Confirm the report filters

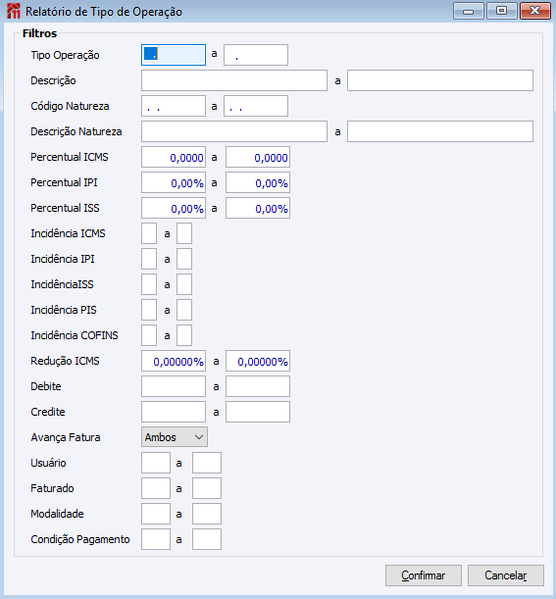(423, 575)
